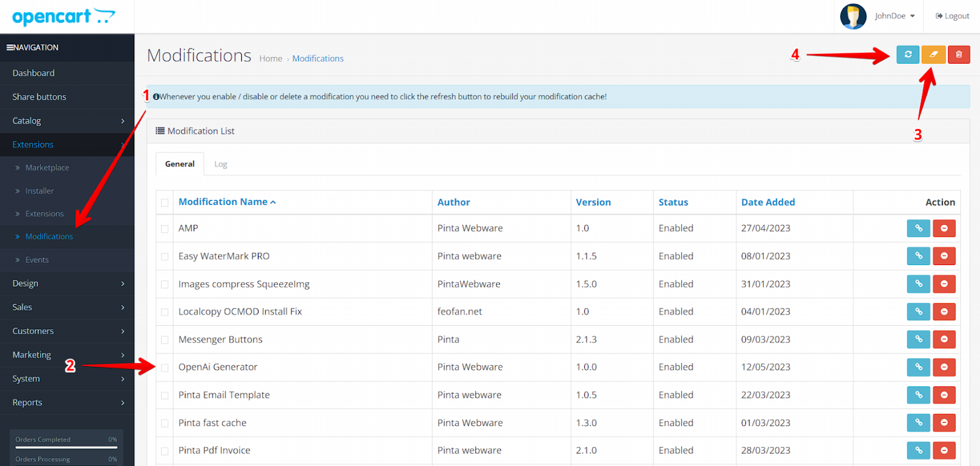Check the OpenAi Generator checkbox
This screenshot has height=466, width=980.
pos(165,368)
